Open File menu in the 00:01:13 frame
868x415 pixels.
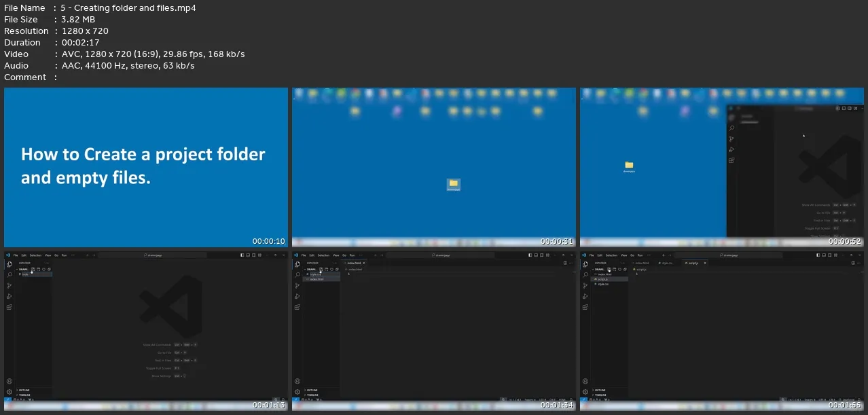pyautogui.click(x=15, y=255)
